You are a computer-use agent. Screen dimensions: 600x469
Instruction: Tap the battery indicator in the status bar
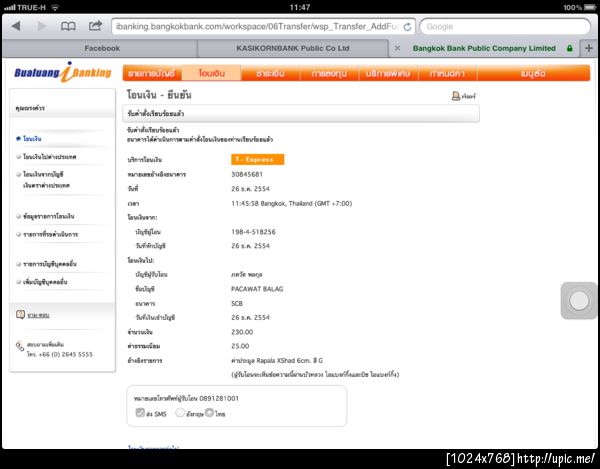click(590, 7)
